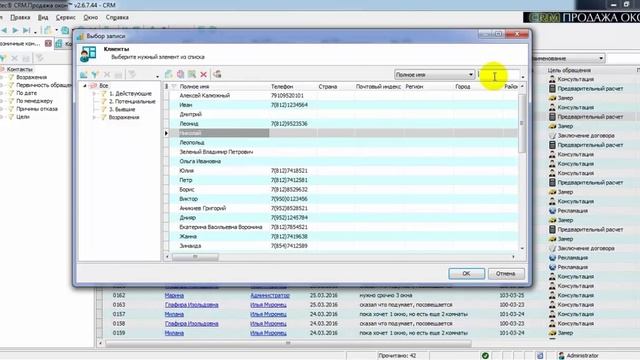Screen dimensions: 640x360
Task: Click the OK button in the dialog
Action: click(x=467, y=273)
